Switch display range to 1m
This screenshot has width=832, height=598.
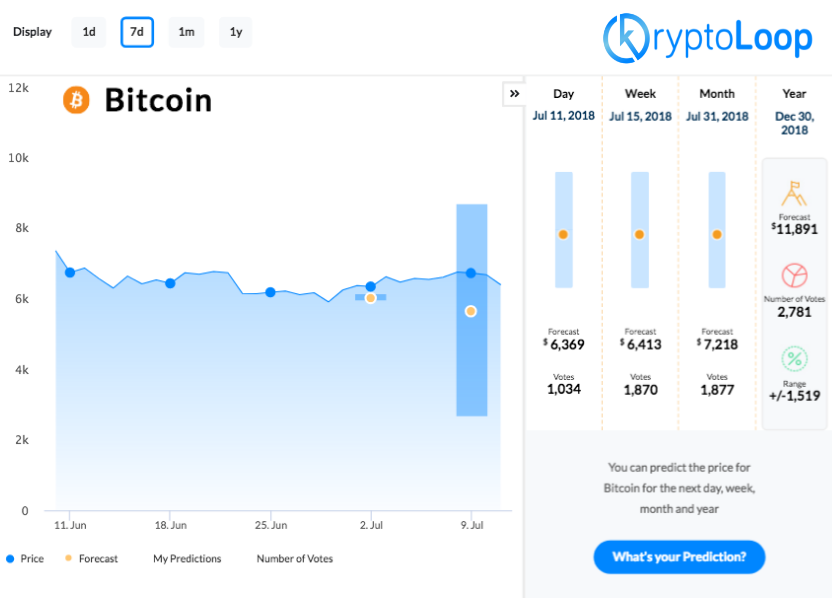(186, 32)
